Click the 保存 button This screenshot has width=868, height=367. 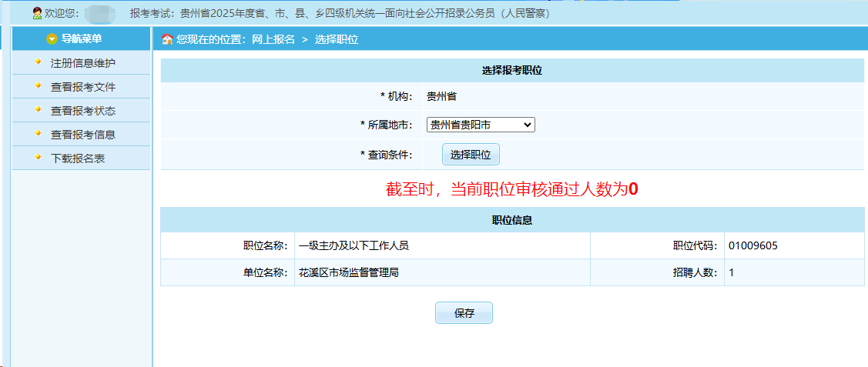click(464, 313)
